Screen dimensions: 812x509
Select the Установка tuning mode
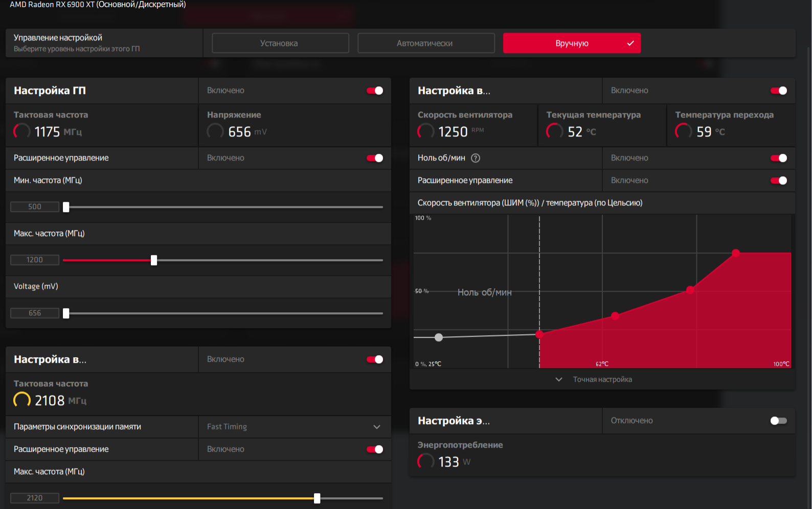tap(280, 43)
